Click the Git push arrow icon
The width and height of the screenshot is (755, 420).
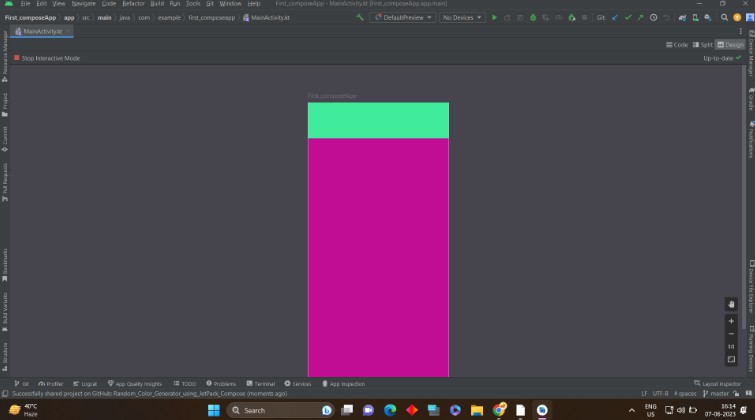640,17
